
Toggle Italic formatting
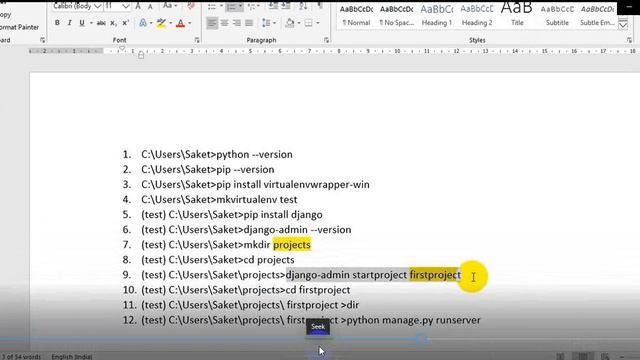click(x=69, y=23)
